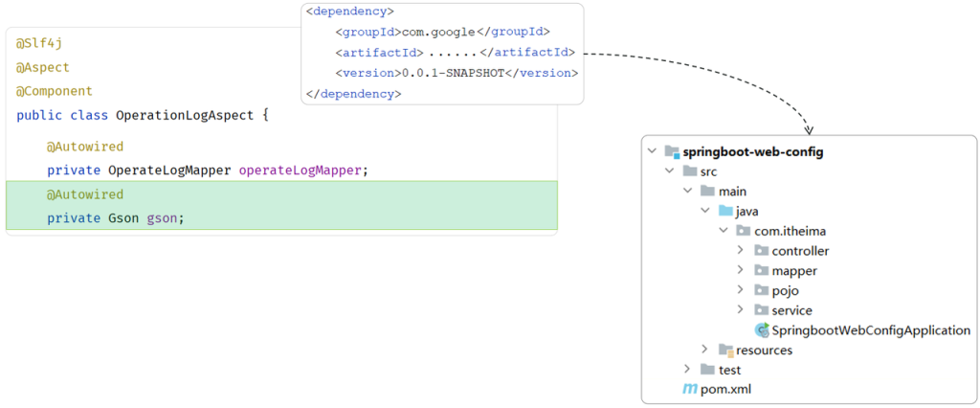The image size is (980, 408).
Task: Click the blue java source folder icon
Action: [x=725, y=211]
